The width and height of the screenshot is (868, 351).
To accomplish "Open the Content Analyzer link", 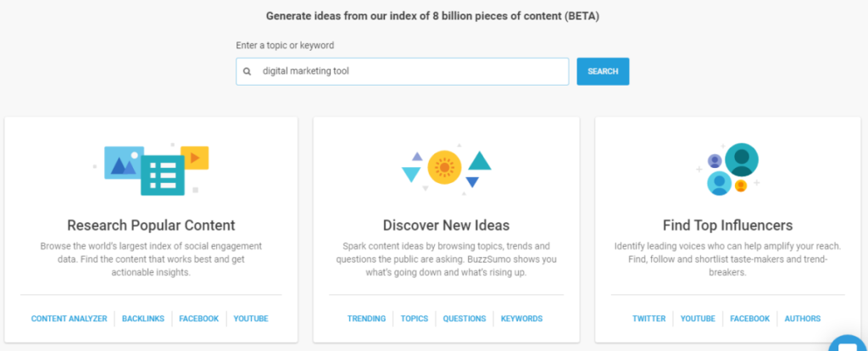I will point(70,319).
